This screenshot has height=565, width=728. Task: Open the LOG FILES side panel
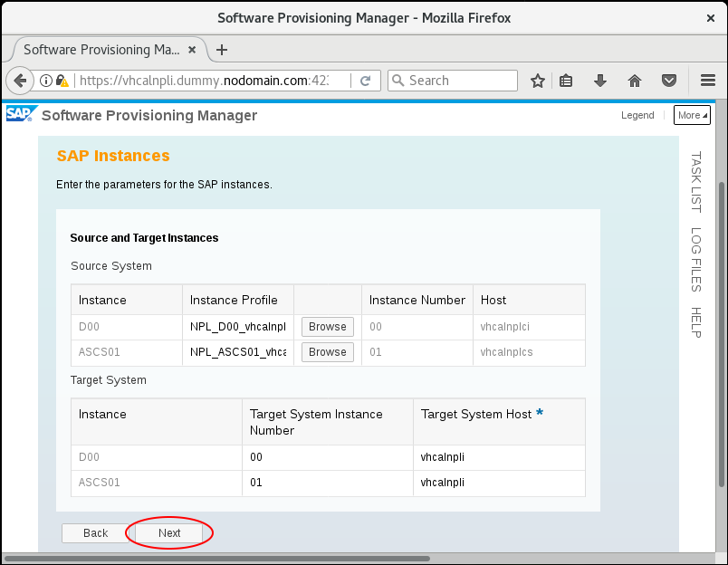pyautogui.click(x=695, y=260)
